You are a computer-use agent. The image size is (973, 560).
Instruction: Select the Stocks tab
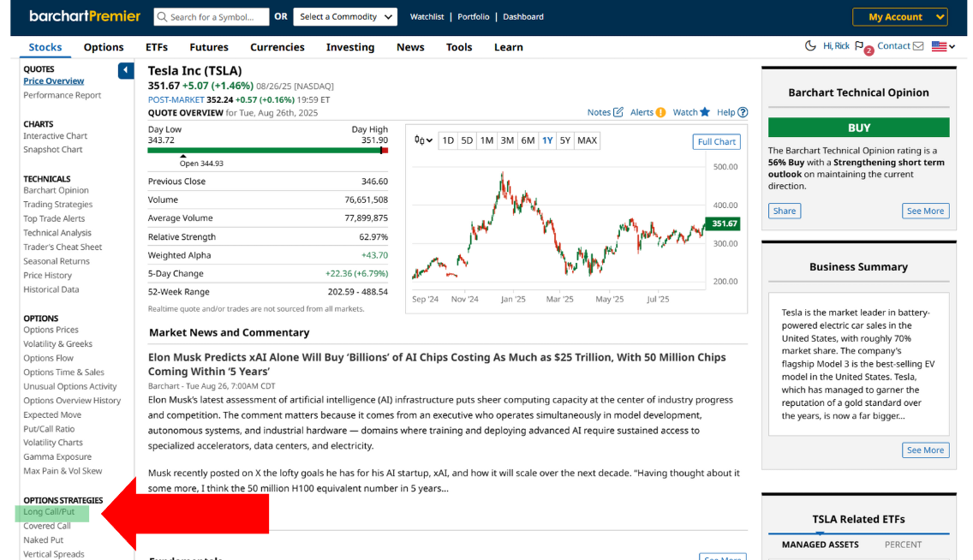point(45,47)
